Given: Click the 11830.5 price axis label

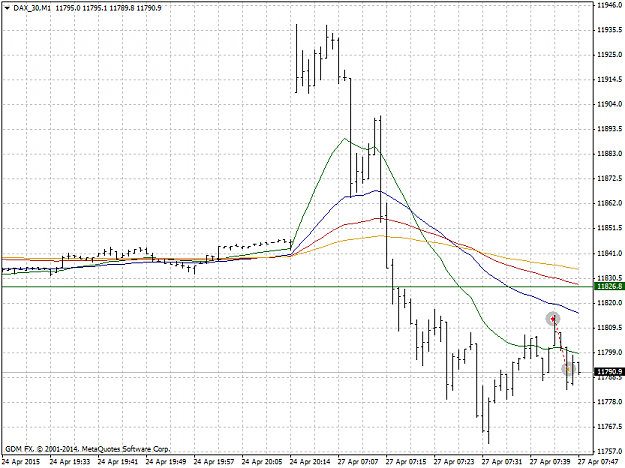Looking at the screenshot, I should click(x=609, y=278).
